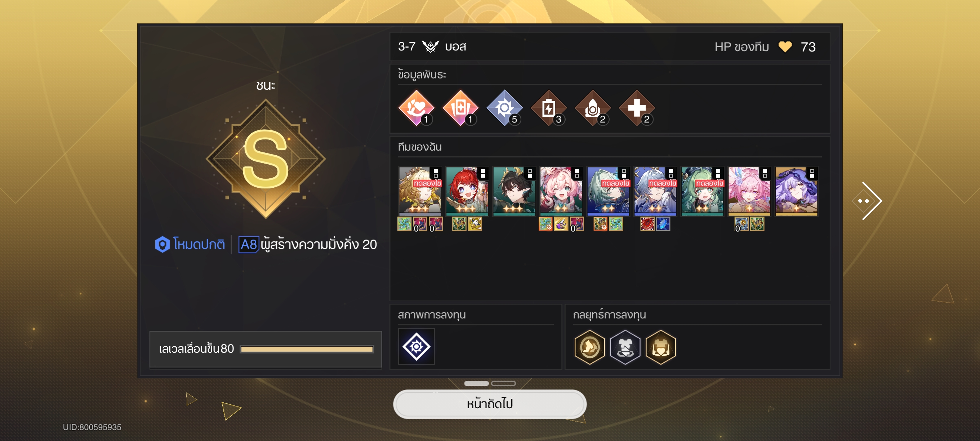Image resolution: width=980 pixels, height=441 pixels.
Task: Switch to the second page indicator
Action: [x=503, y=383]
